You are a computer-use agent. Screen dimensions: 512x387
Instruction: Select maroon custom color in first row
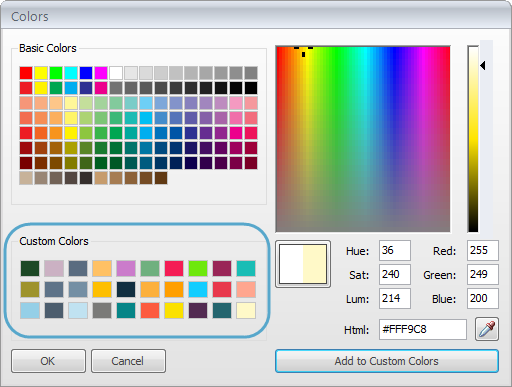click(222, 268)
